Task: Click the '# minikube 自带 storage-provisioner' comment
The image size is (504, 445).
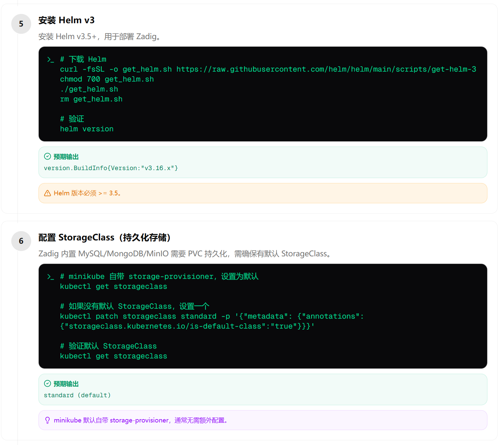Action: (159, 277)
